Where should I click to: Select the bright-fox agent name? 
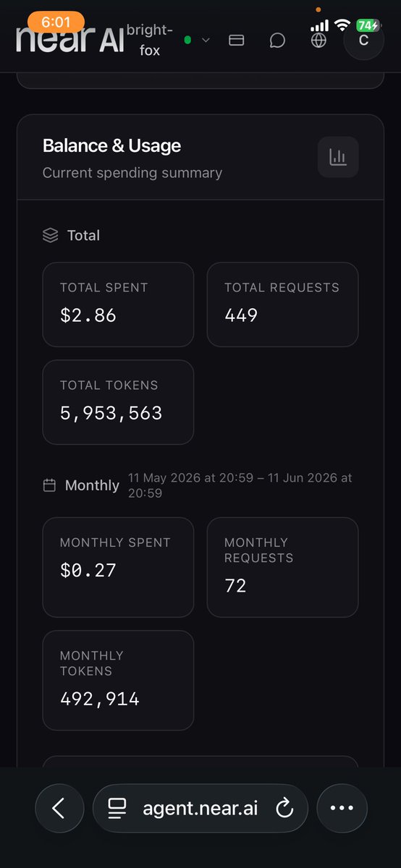point(149,41)
